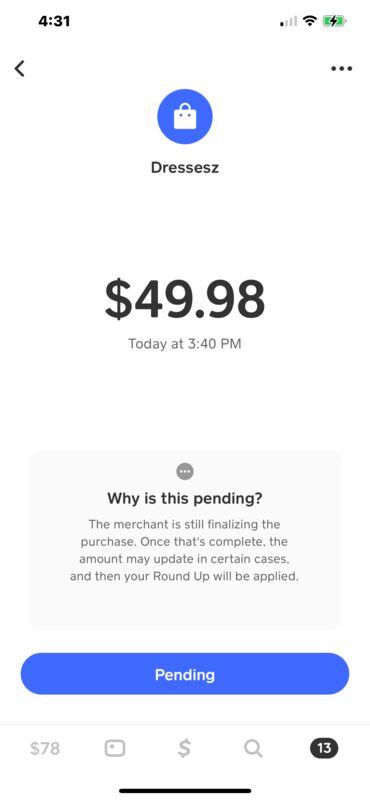Tap the Why is this pending heading
The width and height of the screenshot is (370, 800).
(185, 498)
